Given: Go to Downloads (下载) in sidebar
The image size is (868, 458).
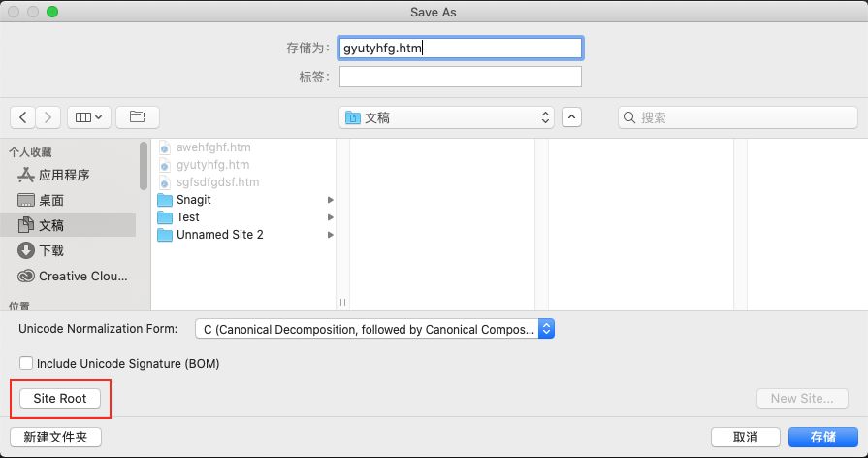Looking at the screenshot, I should pyautogui.click(x=51, y=250).
